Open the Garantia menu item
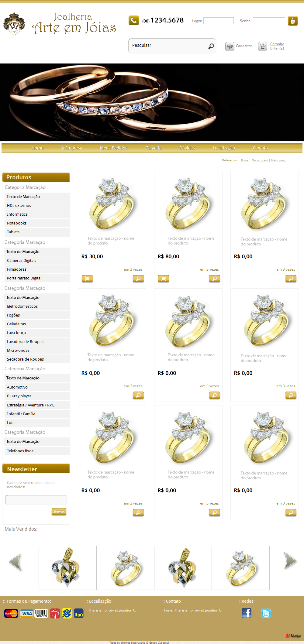Viewport: 304px width, 644px height. coord(153,148)
